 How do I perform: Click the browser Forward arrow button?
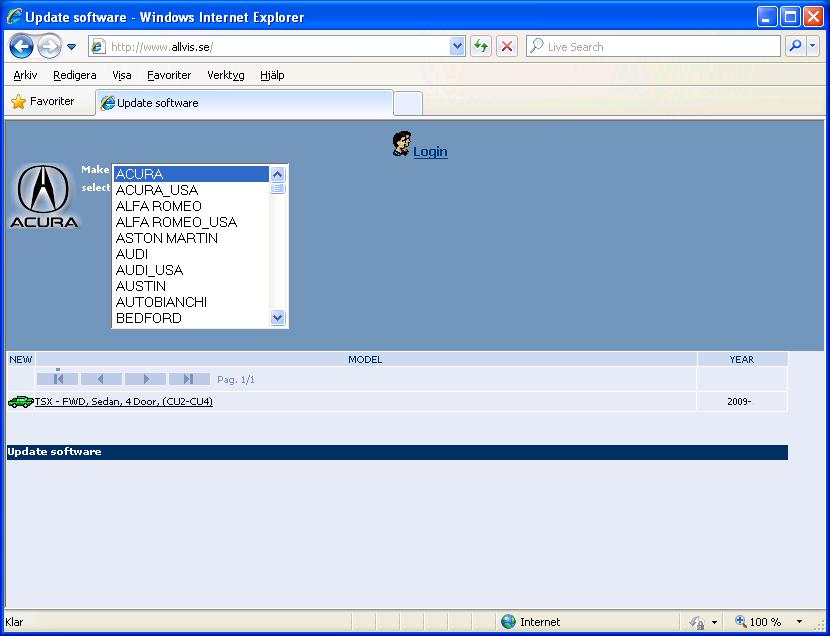49,47
